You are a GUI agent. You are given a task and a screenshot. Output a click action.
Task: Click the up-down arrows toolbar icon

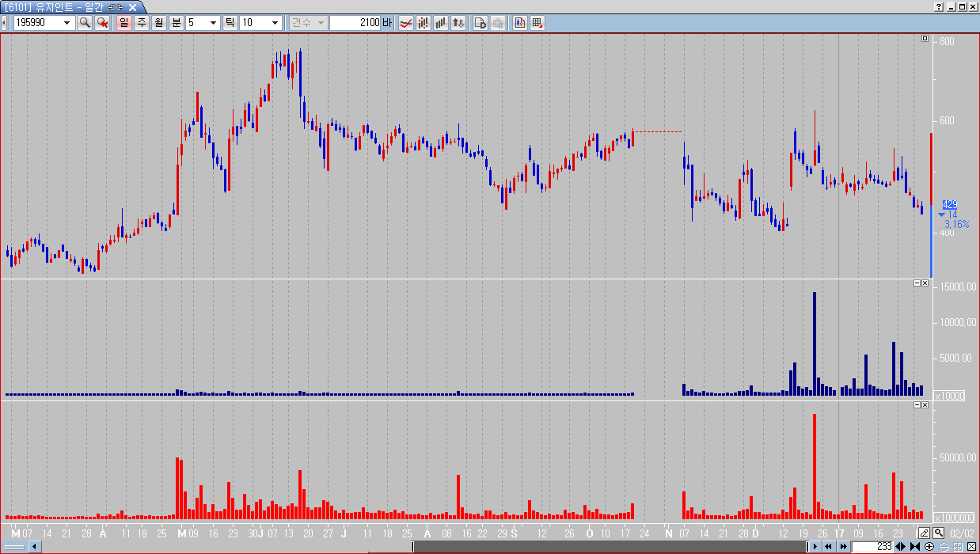tap(458, 23)
